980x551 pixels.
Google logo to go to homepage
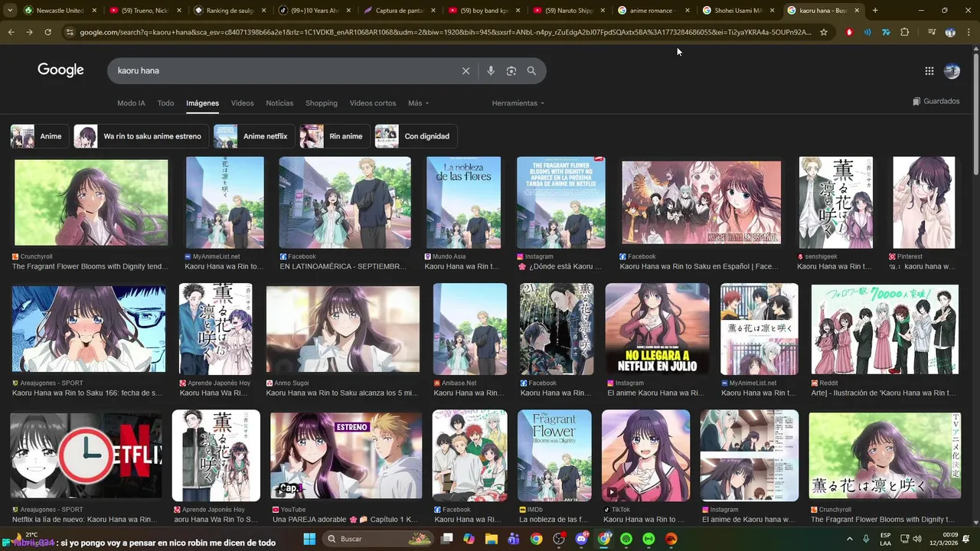(60, 70)
